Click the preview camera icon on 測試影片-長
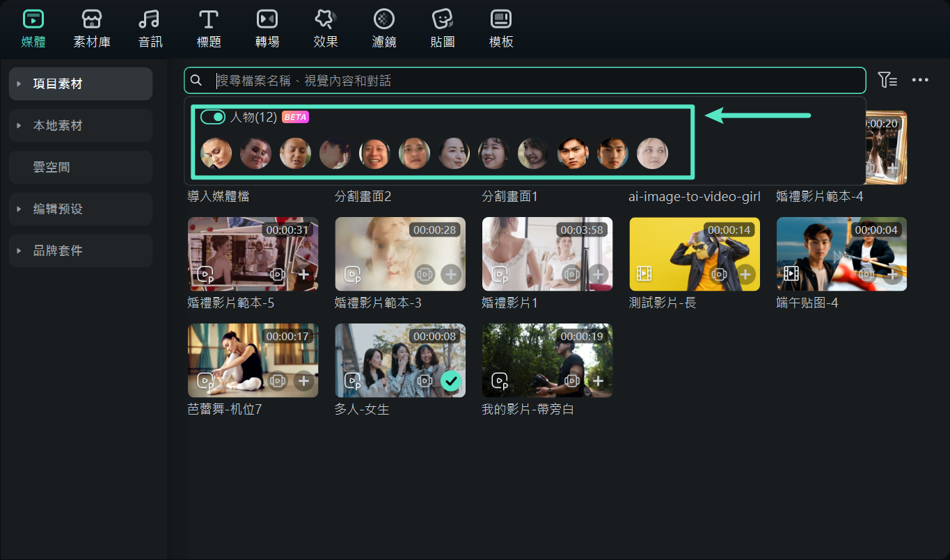 pyautogui.click(x=720, y=274)
